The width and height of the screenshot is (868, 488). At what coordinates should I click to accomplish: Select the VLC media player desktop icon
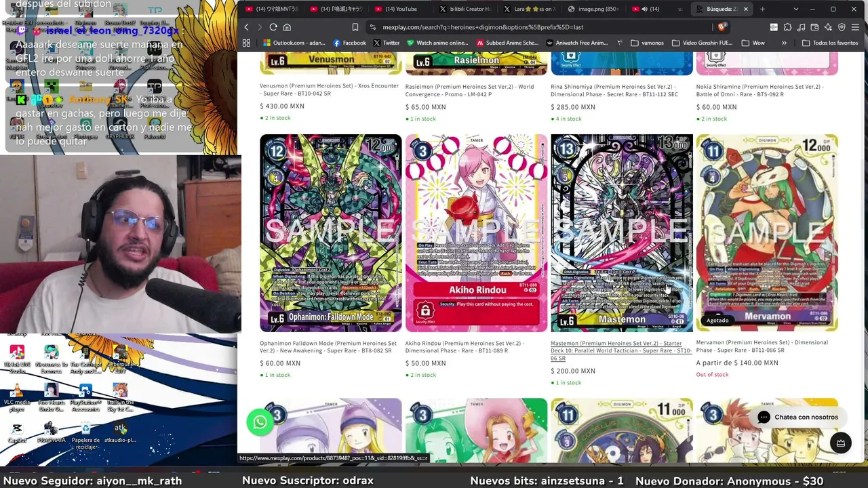point(17,397)
